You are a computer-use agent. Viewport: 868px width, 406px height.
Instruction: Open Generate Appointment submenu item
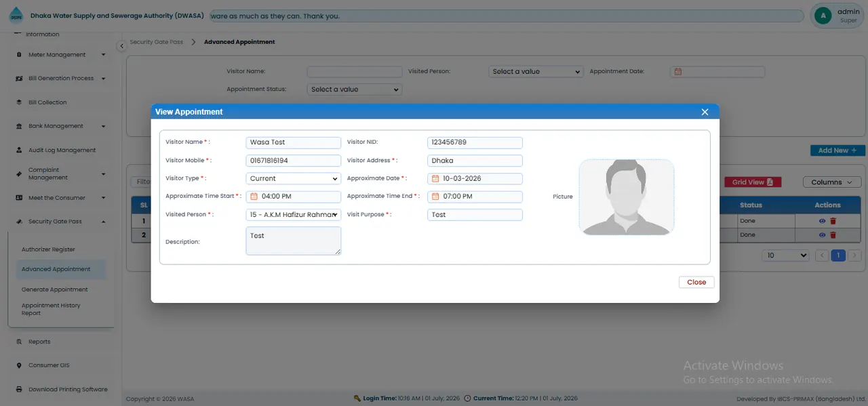coord(54,289)
